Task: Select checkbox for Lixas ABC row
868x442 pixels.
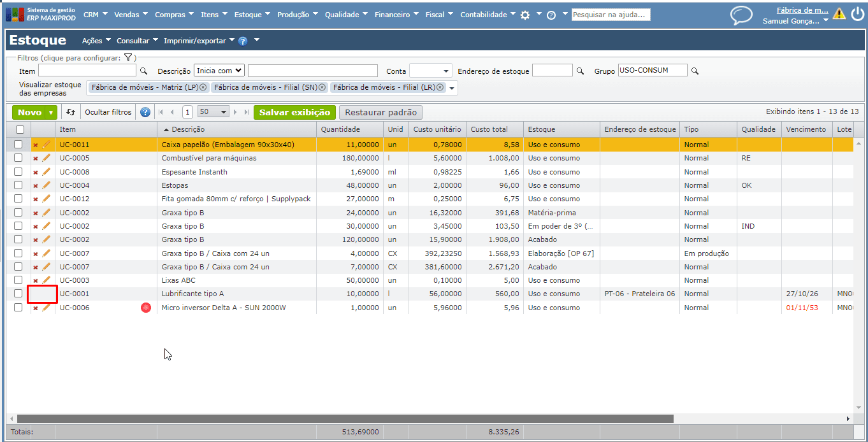Action: 18,280
